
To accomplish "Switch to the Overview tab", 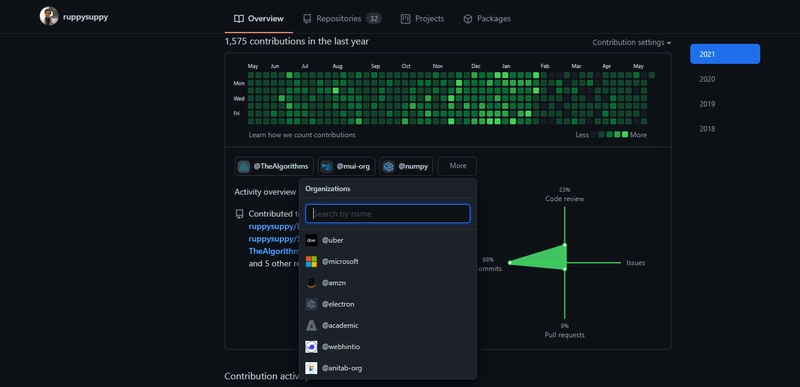I will point(259,19).
